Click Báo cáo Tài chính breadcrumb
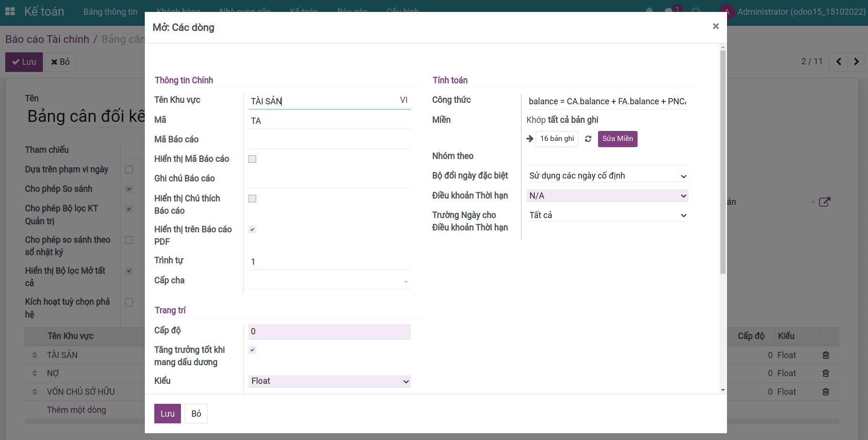The width and height of the screenshot is (868, 440). click(x=47, y=39)
